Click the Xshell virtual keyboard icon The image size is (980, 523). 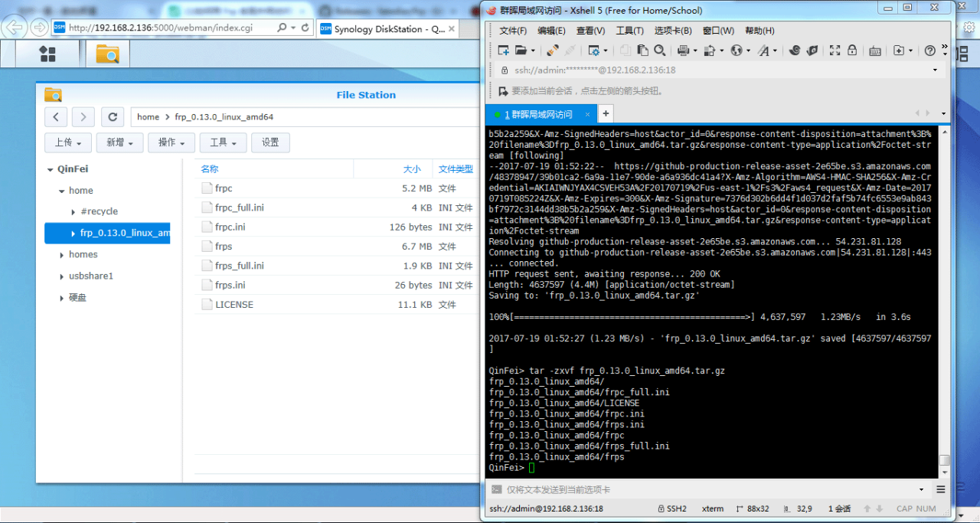coord(875,51)
